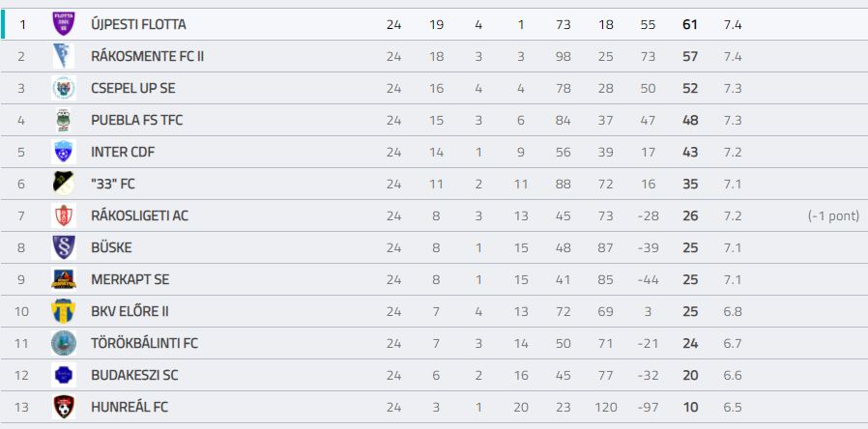Click the BKV Előre II yellow-blue crest
Screen dimensions: 868x429
coord(64,312)
